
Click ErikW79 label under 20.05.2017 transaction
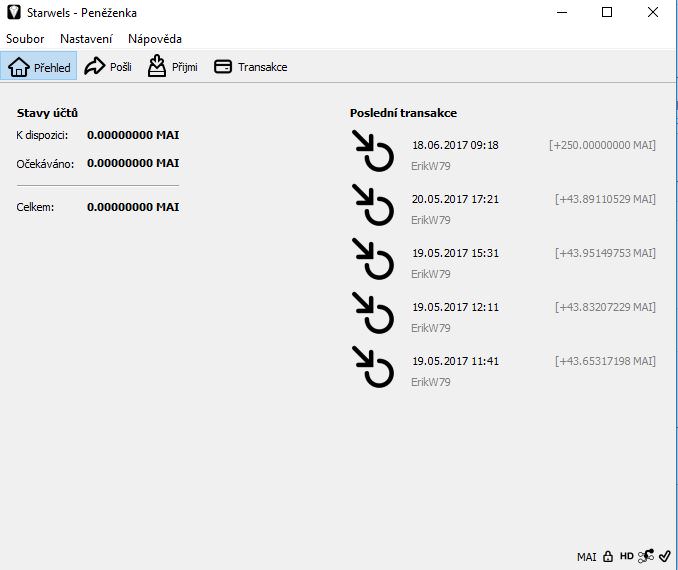[x=431, y=220]
